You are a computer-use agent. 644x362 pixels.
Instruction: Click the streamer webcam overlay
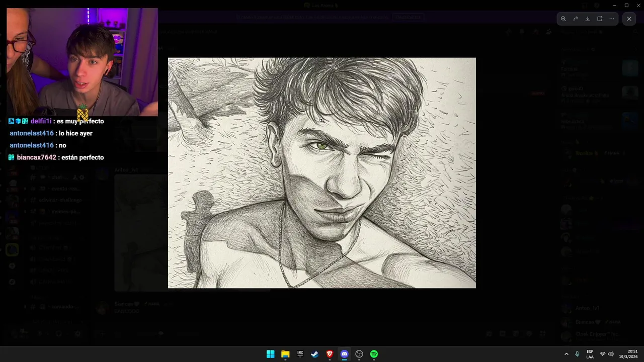[x=82, y=62]
